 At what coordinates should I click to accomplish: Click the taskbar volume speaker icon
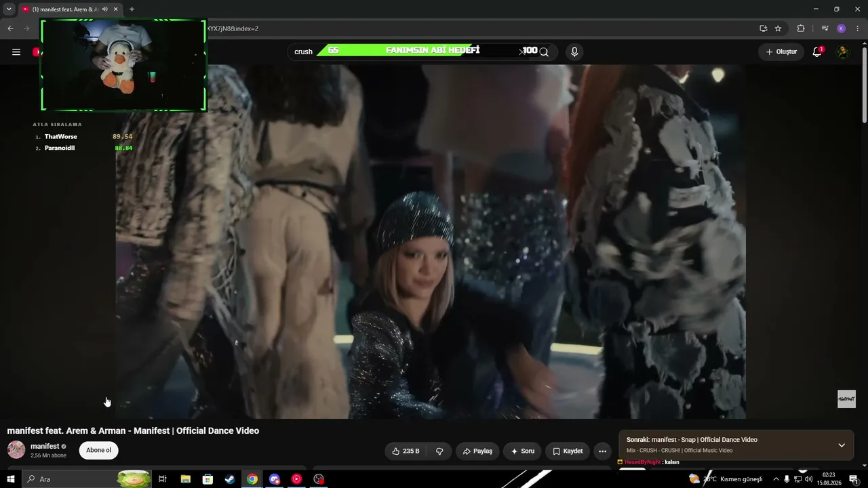pyautogui.click(x=808, y=479)
